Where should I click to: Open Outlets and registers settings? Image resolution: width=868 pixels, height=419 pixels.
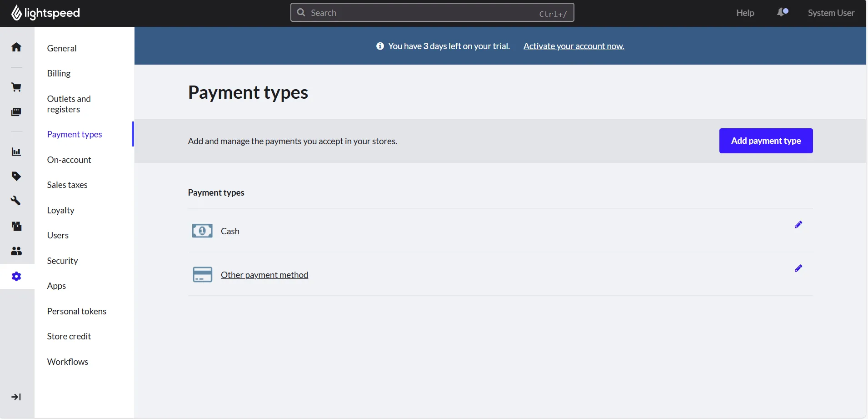point(69,104)
